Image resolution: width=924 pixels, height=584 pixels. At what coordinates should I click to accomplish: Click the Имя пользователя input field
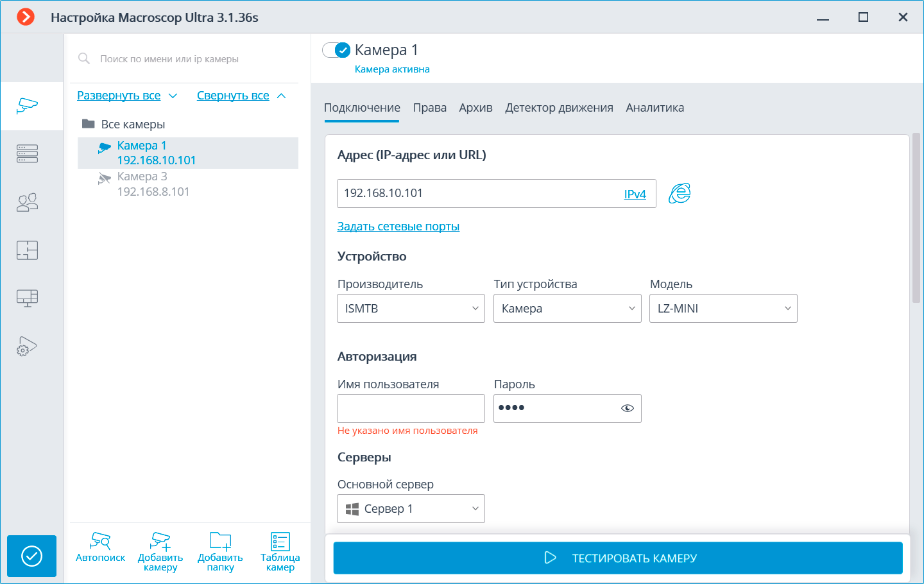point(411,408)
